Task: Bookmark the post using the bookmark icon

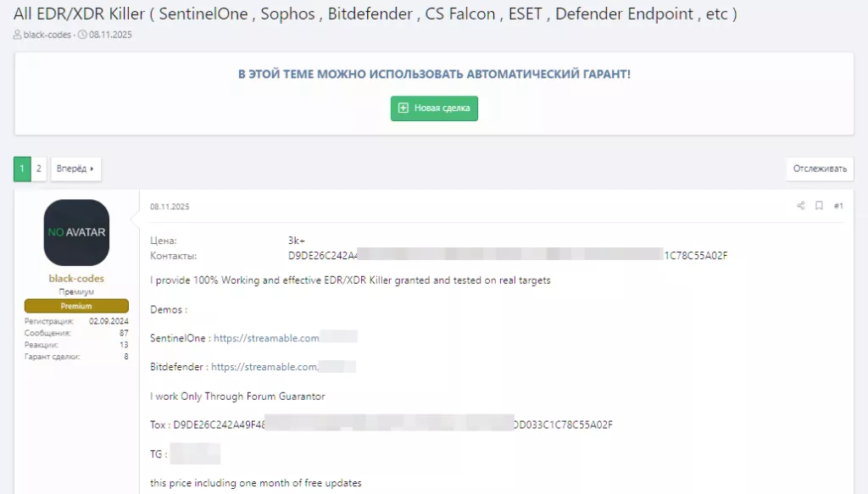Action: point(819,206)
